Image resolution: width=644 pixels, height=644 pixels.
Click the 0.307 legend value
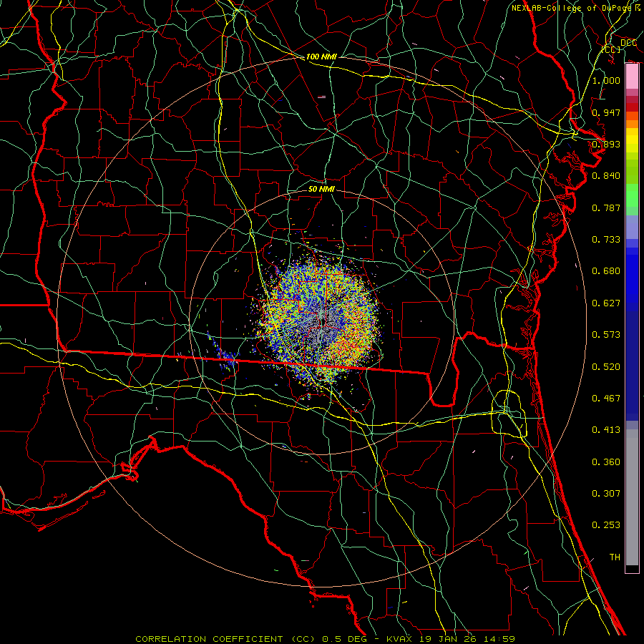[x=606, y=494]
